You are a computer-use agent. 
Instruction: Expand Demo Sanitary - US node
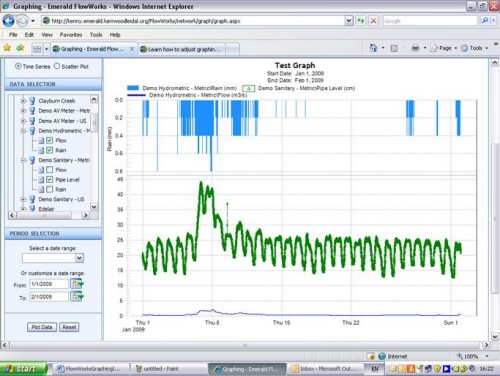23,199
